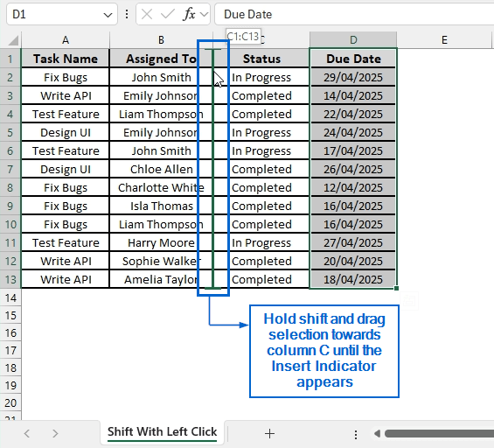Click the horizontal scrollbar thumb

coord(439,434)
